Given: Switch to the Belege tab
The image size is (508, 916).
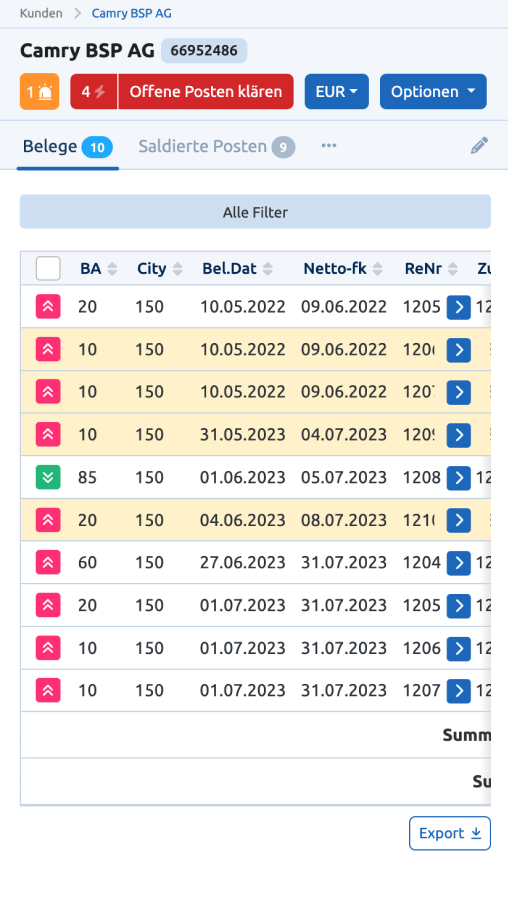Looking at the screenshot, I should point(68,146).
